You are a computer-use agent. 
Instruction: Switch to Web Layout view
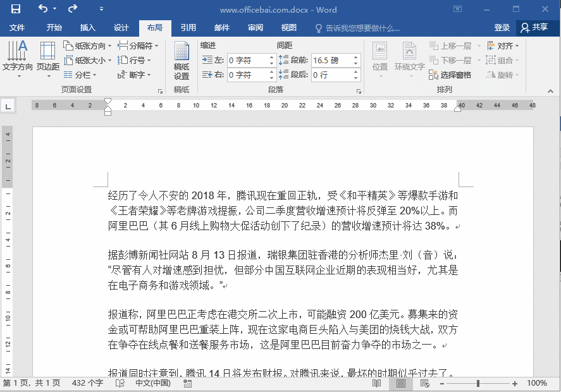click(x=425, y=383)
